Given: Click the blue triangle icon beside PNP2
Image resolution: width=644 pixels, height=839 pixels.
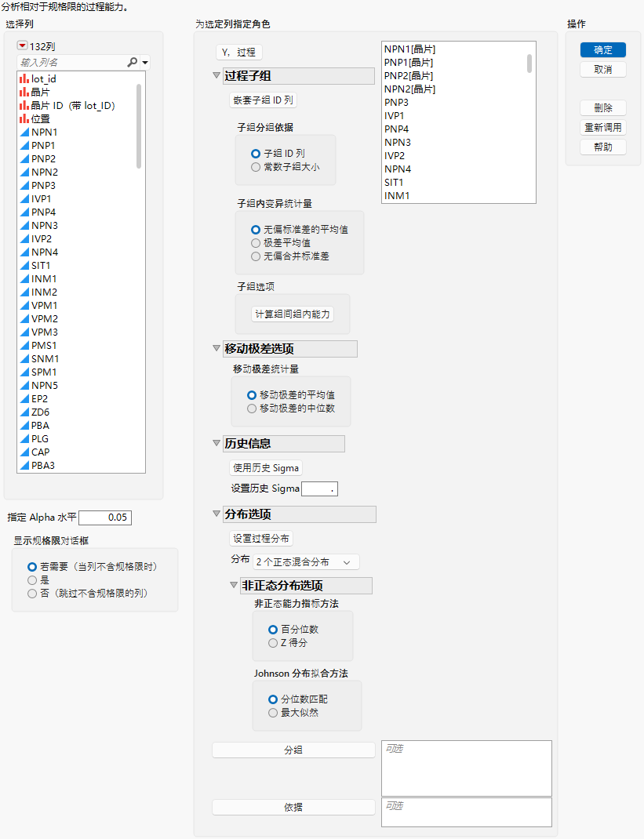Looking at the screenshot, I should (24, 159).
